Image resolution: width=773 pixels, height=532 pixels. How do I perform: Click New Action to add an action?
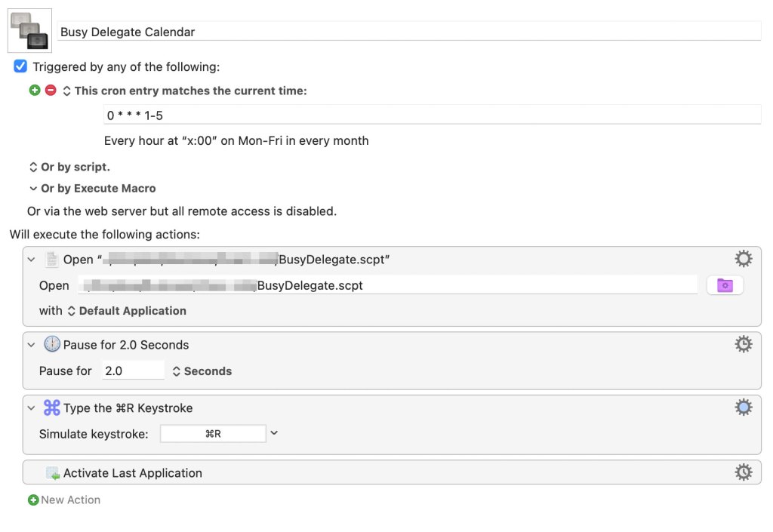tap(64, 500)
